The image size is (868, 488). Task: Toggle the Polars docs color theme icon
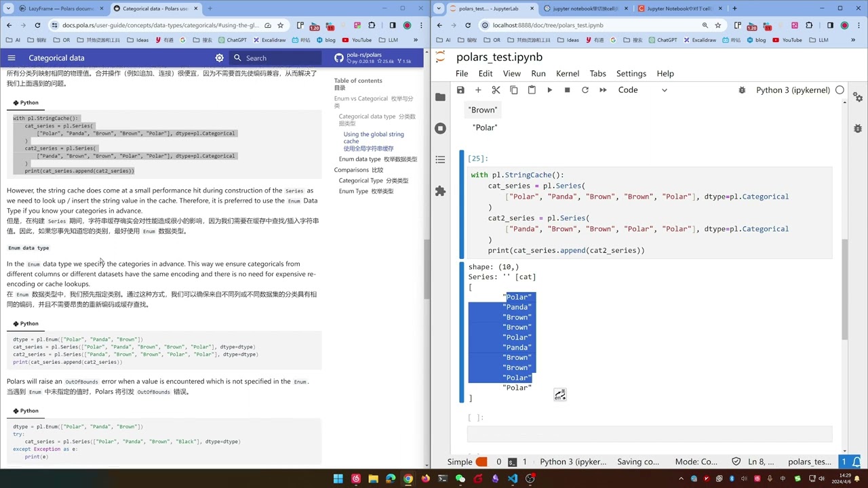click(219, 58)
